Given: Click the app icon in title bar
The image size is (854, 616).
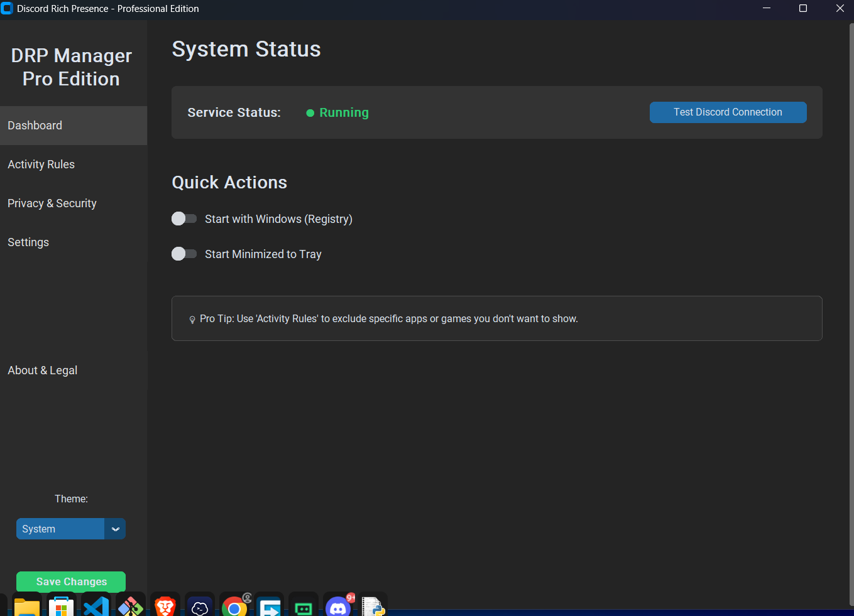Looking at the screenshot, I should [x=7, y=9].
